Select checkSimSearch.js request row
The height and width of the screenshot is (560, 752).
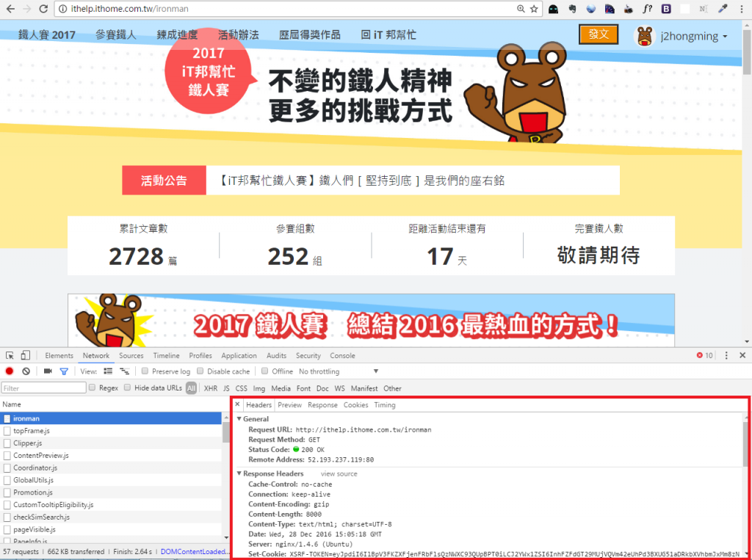click(112, 517)
